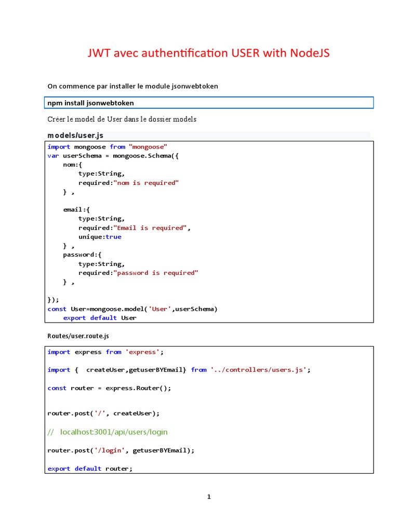The height and width of the screenshot is (532, 399).
Task: Click the line 'export default User'
Action: (x=100, y=318)
